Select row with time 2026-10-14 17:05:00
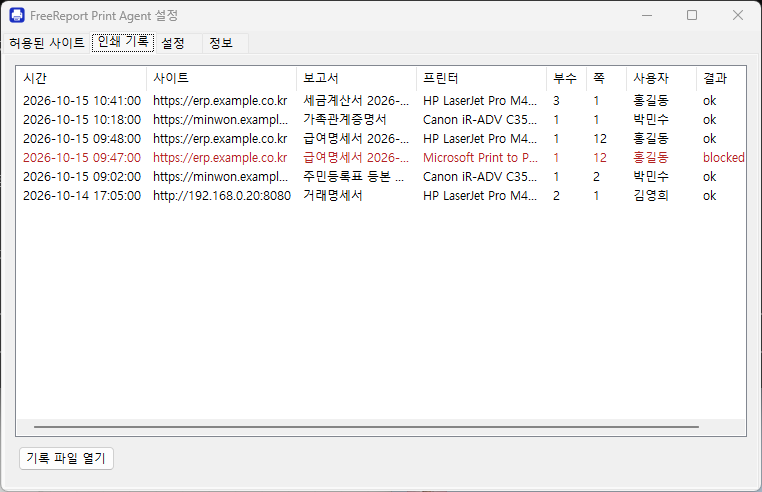The height and width of the screenshot is (492, 762). (381, 195)
